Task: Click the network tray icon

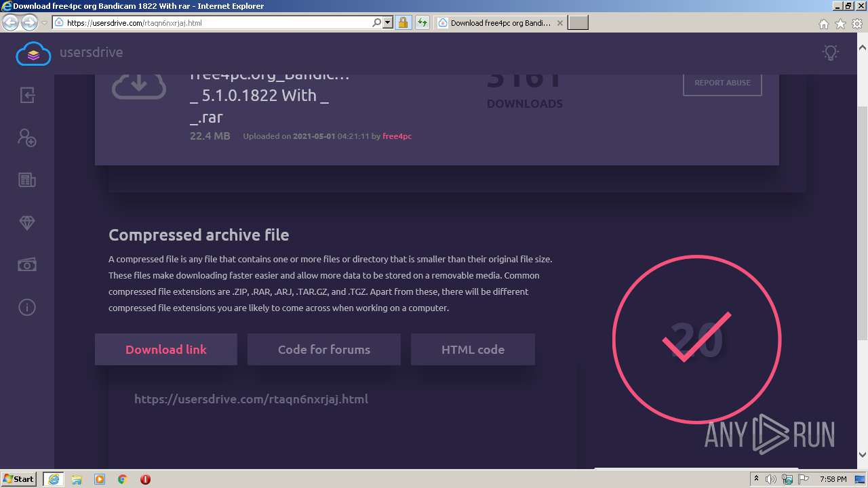Action: point(787,479)
